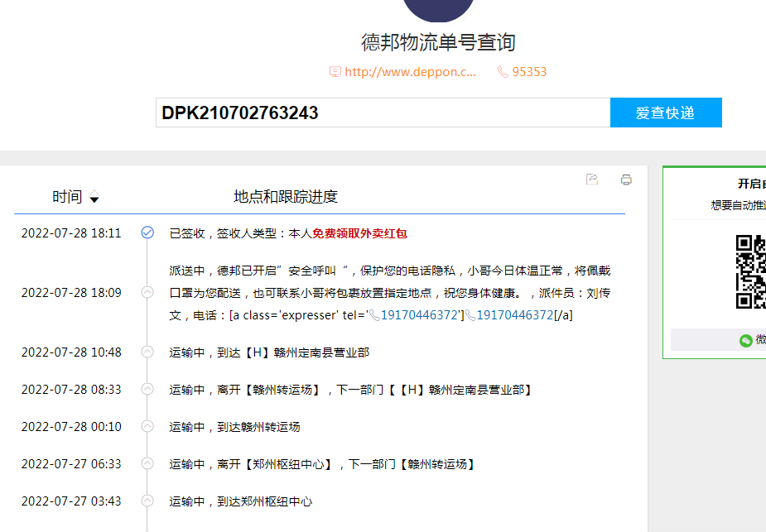The image size is (766, 532).
Task: Click the website icon beside deppon link
Action: point(335,72)
